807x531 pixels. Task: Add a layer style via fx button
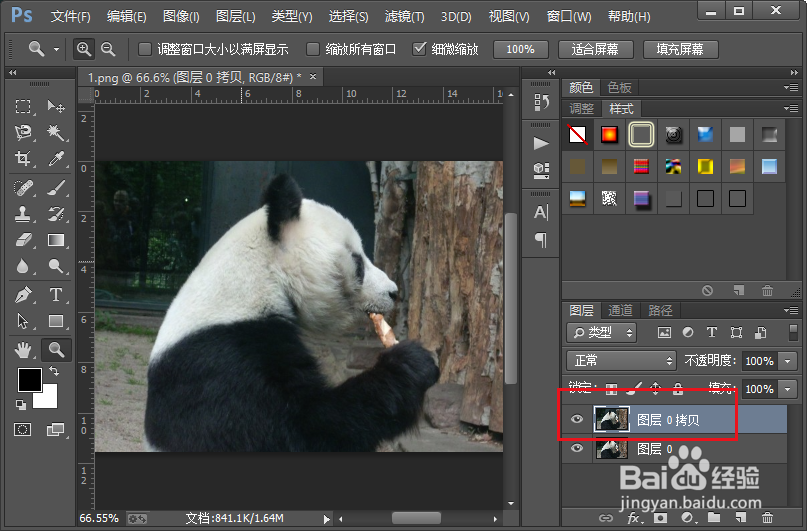634,518
